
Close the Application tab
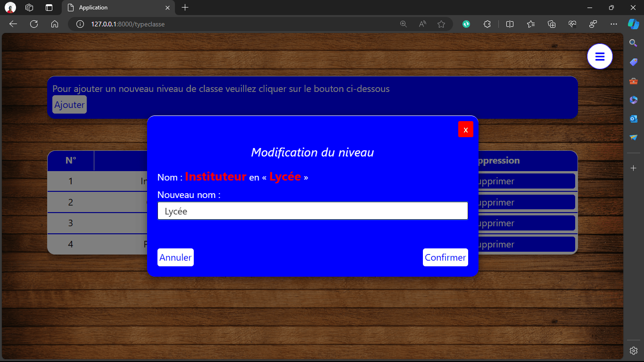click(167, 8)
